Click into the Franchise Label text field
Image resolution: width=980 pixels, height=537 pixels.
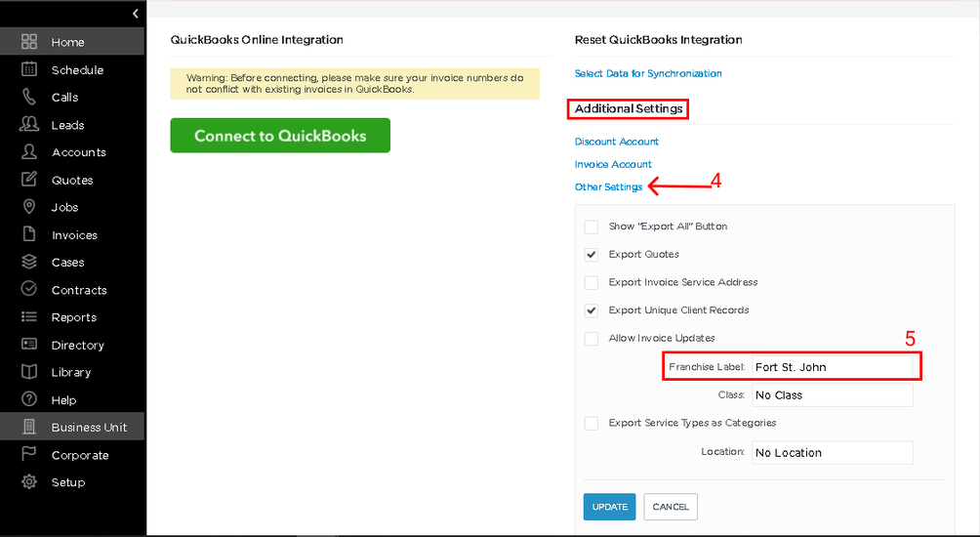coord(832,367)
